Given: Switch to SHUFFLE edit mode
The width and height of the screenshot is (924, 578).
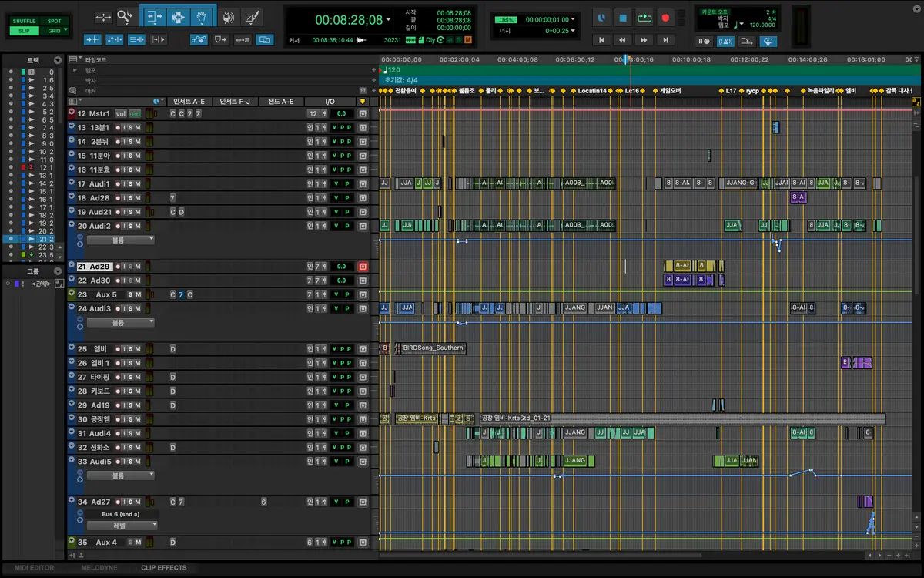Looking at the screenshot, I should pyautogui.click(x=24, y=22).
